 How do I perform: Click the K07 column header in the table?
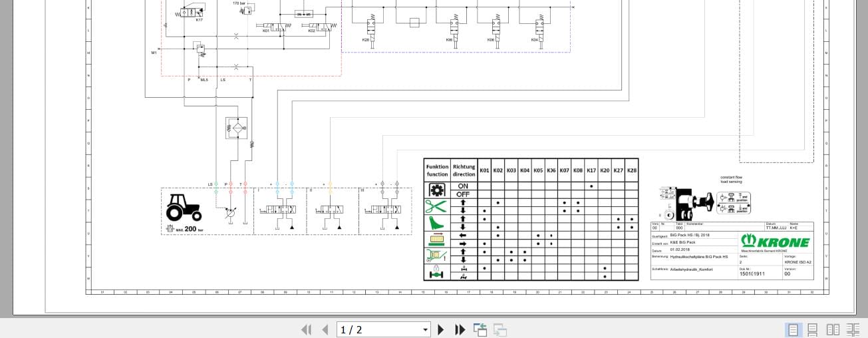564,170
